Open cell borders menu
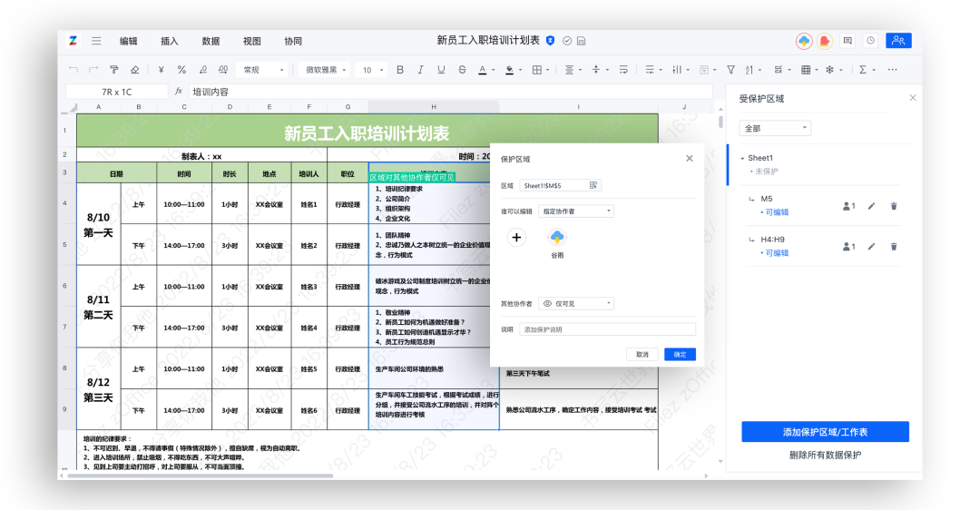This screenshot has height=510, width=980. pos(537,70)
